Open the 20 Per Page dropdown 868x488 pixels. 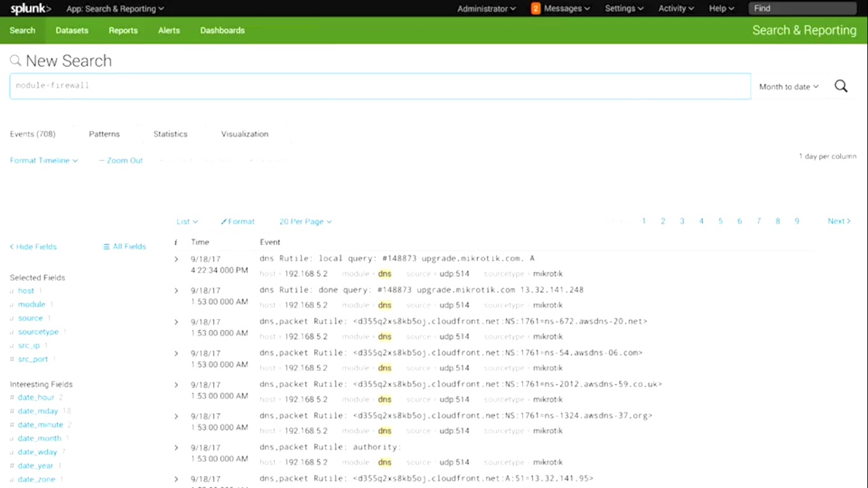point(305,222)
